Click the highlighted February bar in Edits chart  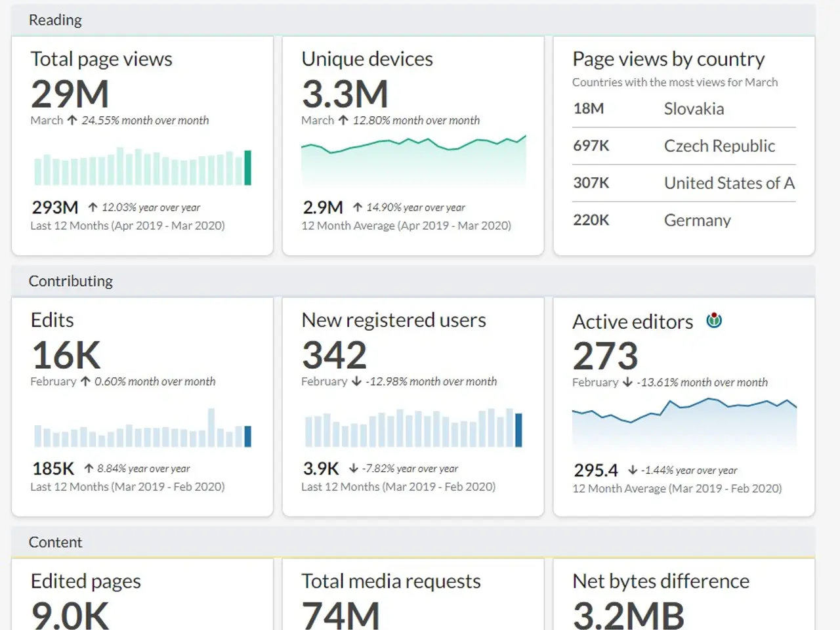coord(247,436)
